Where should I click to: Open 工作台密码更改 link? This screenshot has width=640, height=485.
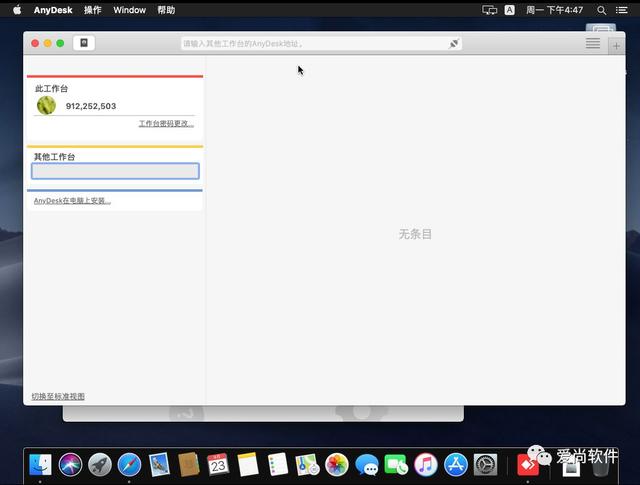tap(166, 123)
